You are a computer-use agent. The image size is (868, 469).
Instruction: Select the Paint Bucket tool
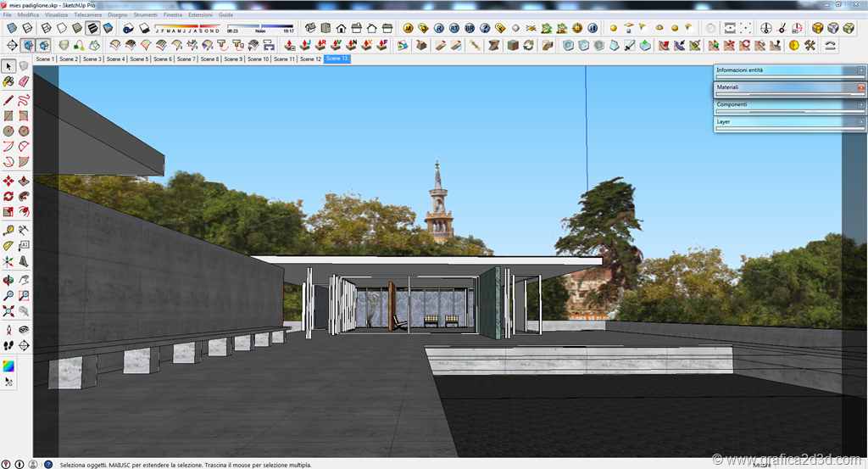tap(8, 81)
